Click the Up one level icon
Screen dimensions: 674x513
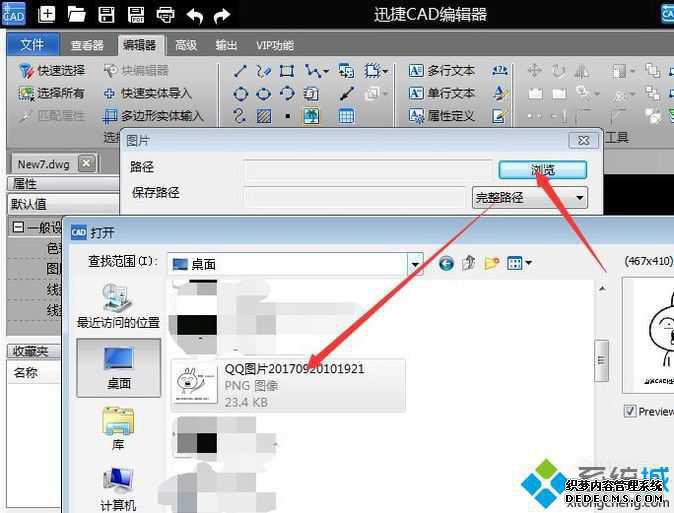469,263
